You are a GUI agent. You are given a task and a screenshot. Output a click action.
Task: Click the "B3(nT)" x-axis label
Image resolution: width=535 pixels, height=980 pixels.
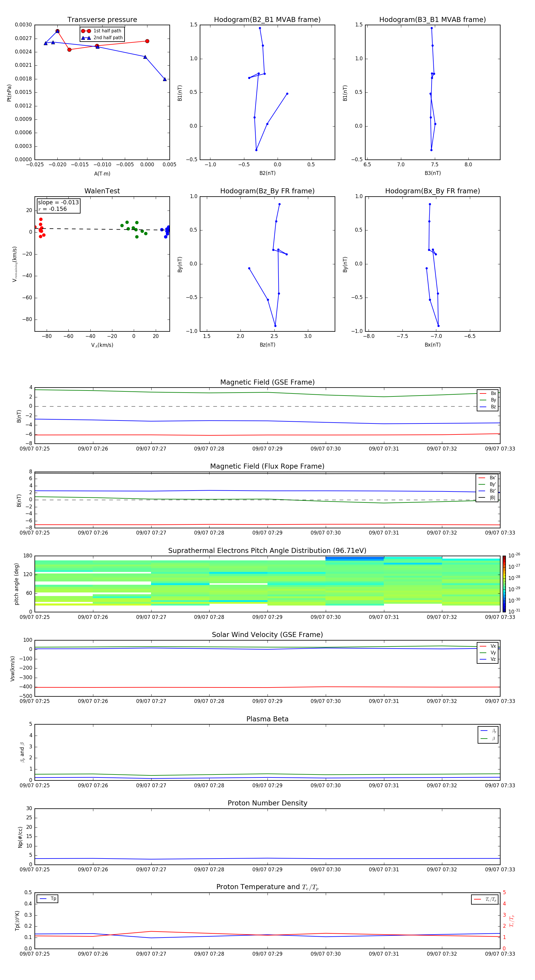[432, 173]
